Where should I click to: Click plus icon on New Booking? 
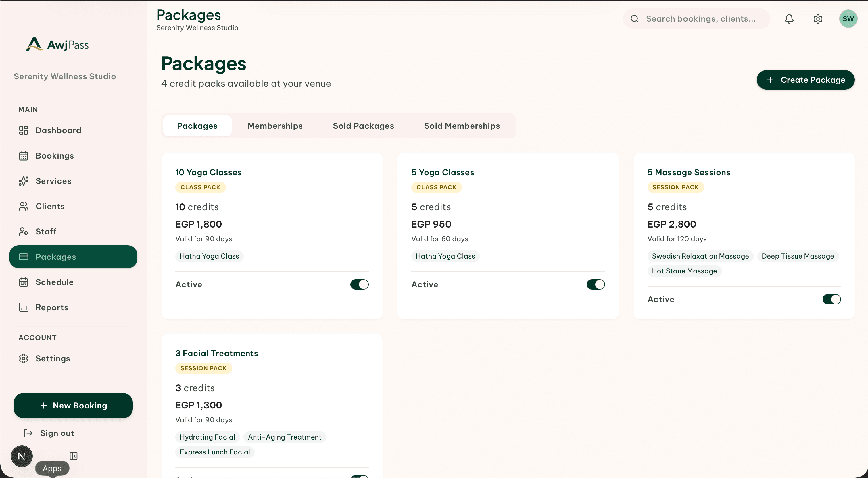coord(43,406)
